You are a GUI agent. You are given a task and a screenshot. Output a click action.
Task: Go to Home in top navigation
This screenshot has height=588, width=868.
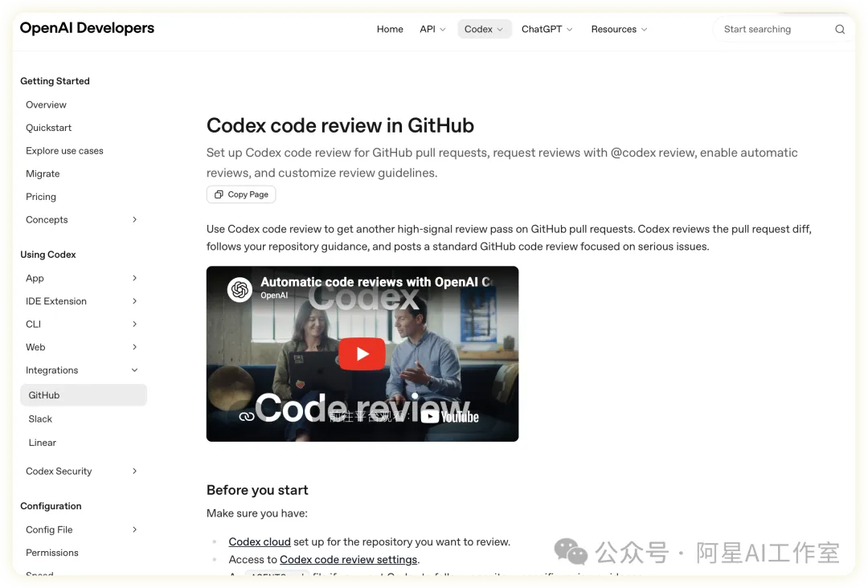(390, 29)
